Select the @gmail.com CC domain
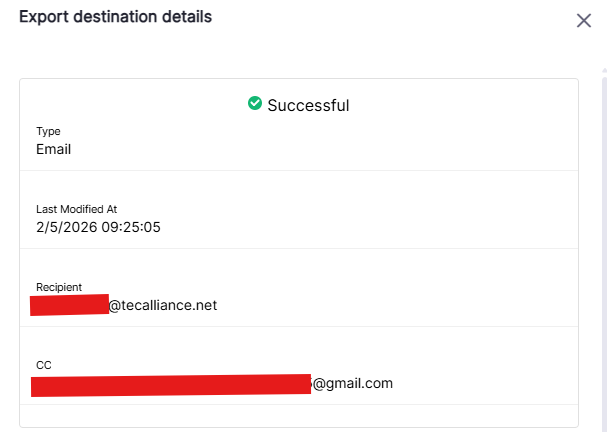This screenshot has height=432, width=607. (353, 383)
